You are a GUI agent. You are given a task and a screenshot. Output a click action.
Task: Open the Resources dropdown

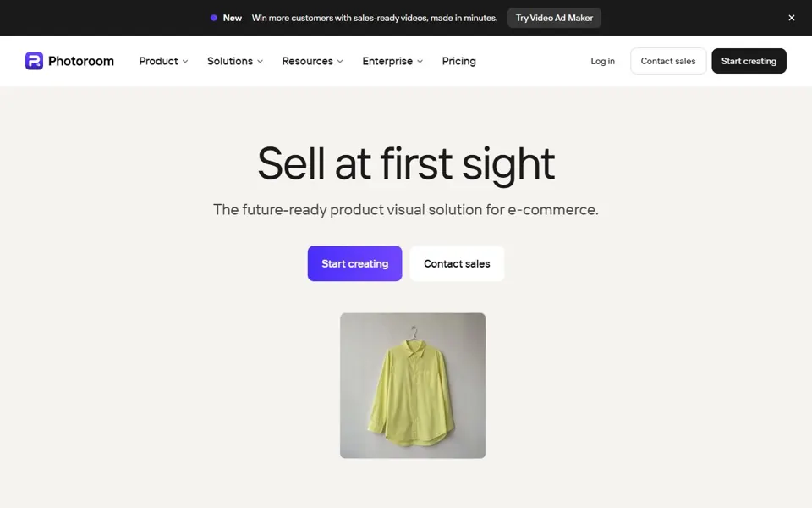pyautogui.click(x=312, y=61)
